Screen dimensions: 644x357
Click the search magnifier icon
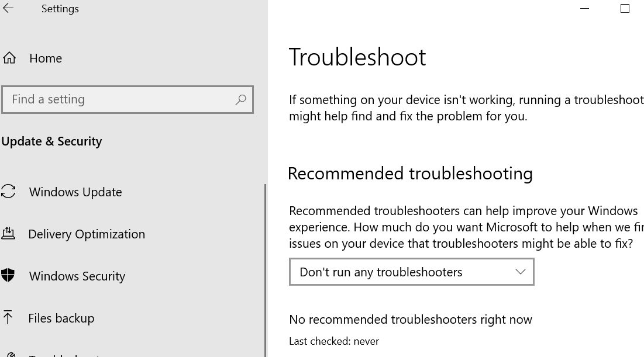pyautogui.click(x=240, y=99)
